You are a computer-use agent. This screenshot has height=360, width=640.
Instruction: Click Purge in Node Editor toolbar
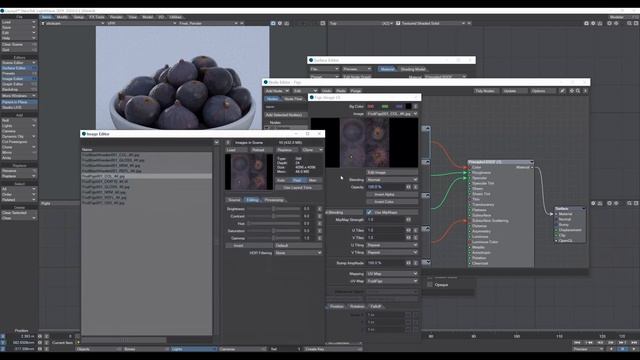pos(356,91)
